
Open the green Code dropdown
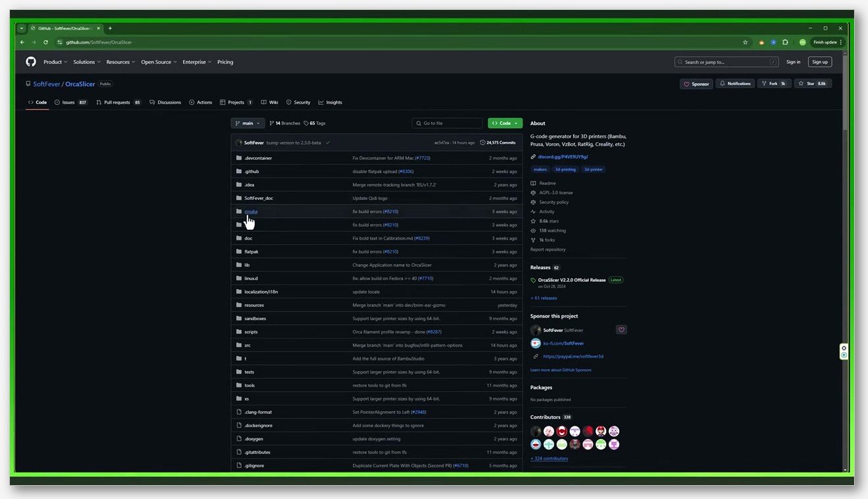pos(505,123)
